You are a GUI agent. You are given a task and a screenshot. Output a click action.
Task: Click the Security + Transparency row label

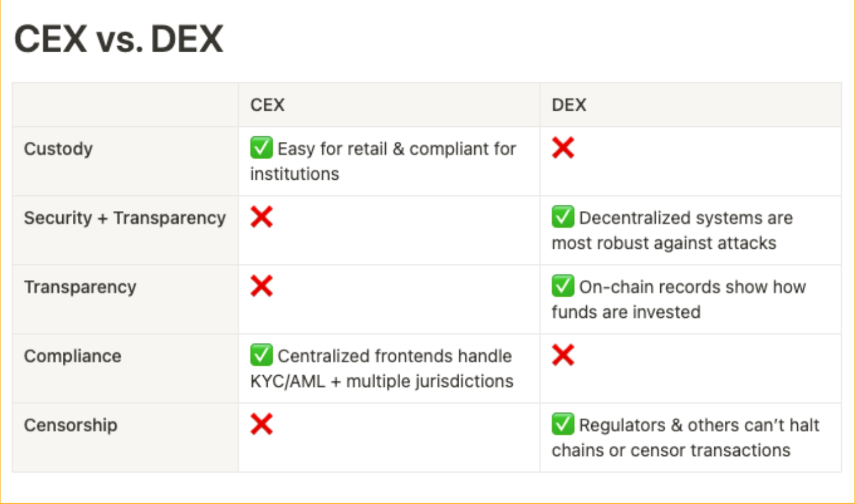tap(124, 218)
